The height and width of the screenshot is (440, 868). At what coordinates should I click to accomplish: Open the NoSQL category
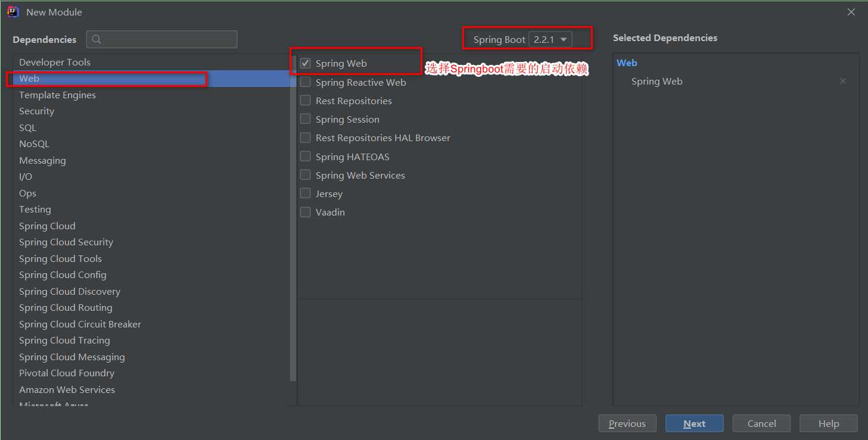pyautogui.click(x=151, y=144)
